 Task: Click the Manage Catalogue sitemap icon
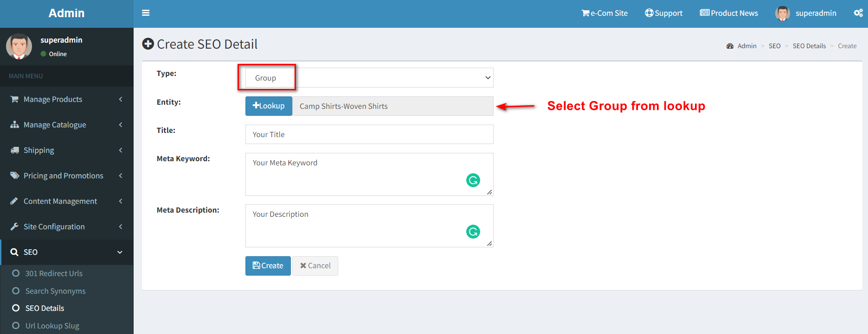[x=15, y=125]
